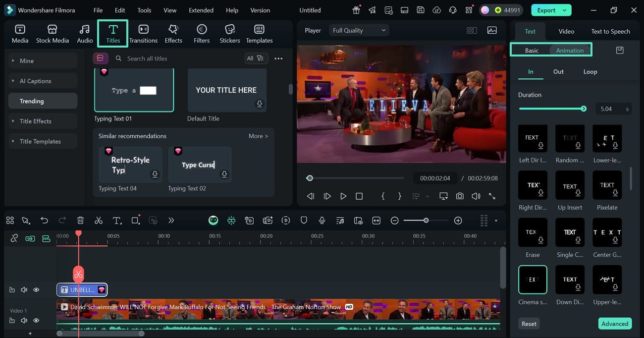The width and height of the screenshot is (644, 338).
Task: Open the Tools menu
Action: coord(144,10)
